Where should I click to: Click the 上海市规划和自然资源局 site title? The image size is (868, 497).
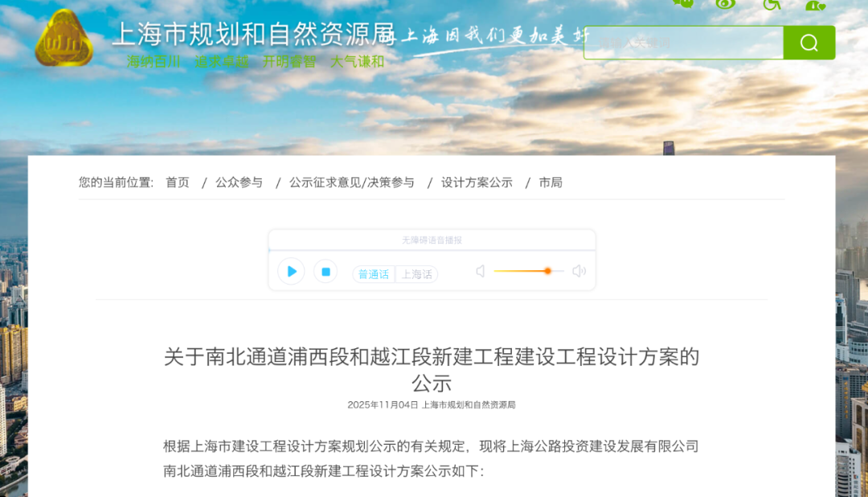(x=254, y=35)
